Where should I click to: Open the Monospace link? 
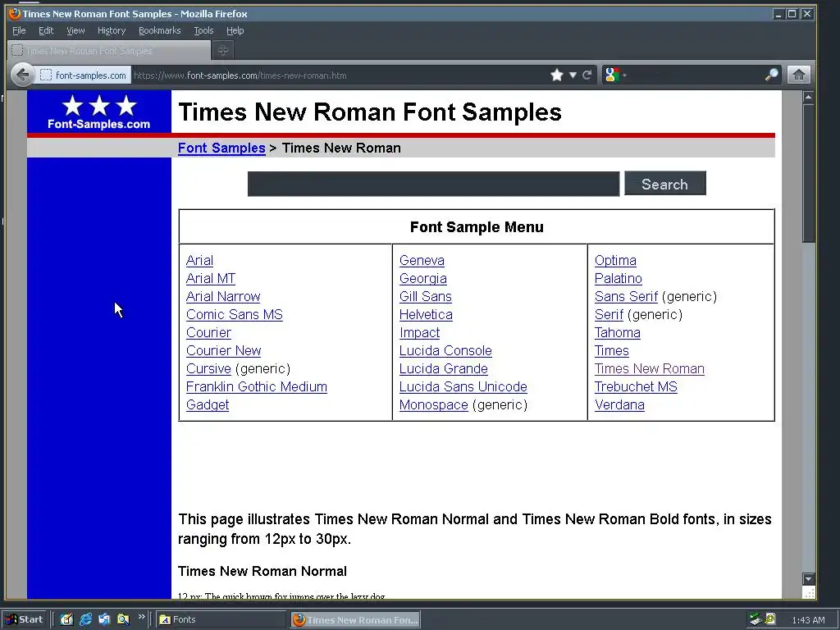click(x=434, y=404)
